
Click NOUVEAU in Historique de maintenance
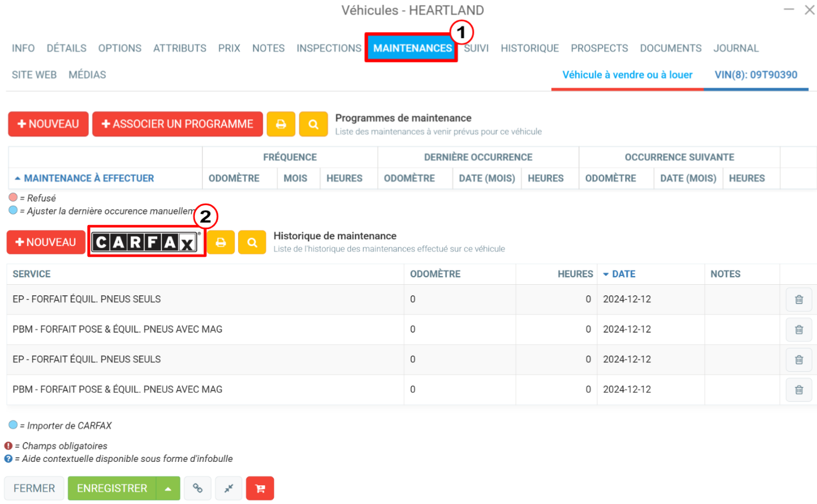point(46,242)
